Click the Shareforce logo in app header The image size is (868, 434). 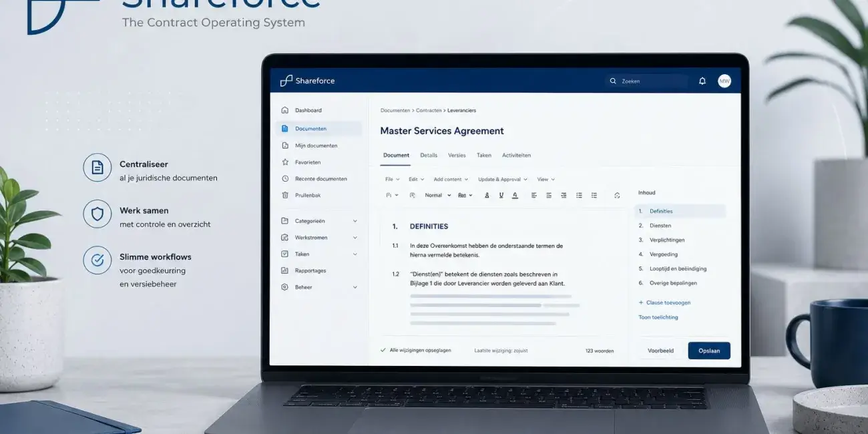[307, 81]
